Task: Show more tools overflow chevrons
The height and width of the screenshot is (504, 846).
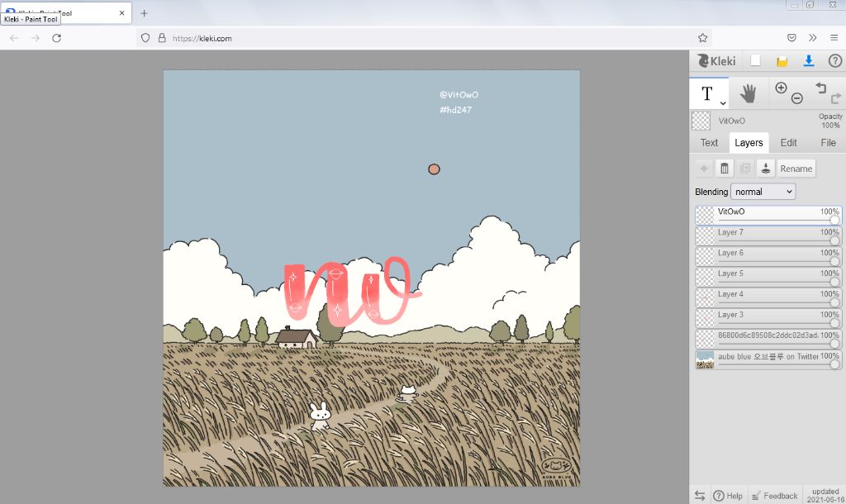Action: pyautogui.click(x=813, y=38)
